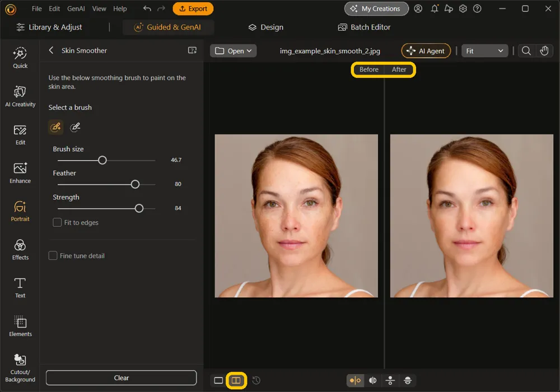Open the history icon
Viewport: 560px width, 392px height.
[x=256, y=381]
